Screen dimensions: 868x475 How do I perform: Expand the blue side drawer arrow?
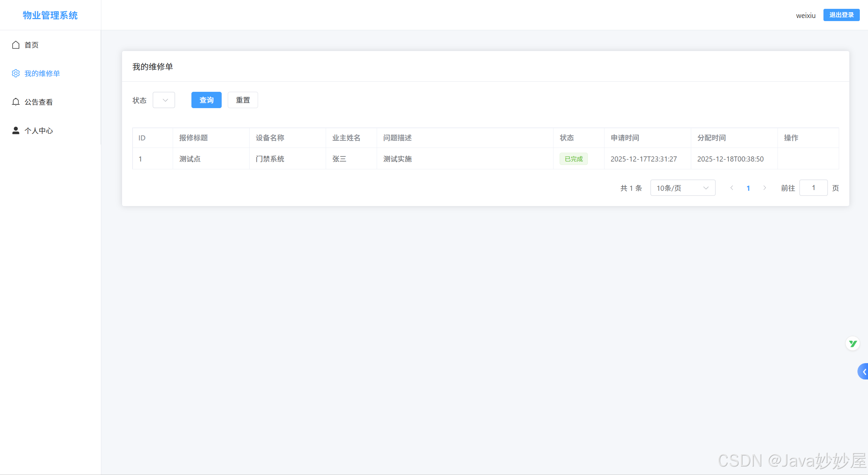tap(864, 372)
